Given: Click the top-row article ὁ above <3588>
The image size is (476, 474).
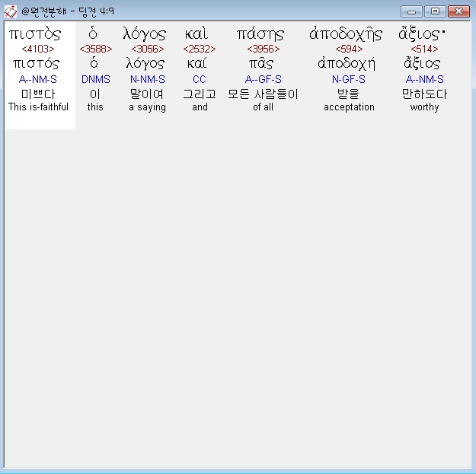Looking at the screenshot, I should [93, 33].
